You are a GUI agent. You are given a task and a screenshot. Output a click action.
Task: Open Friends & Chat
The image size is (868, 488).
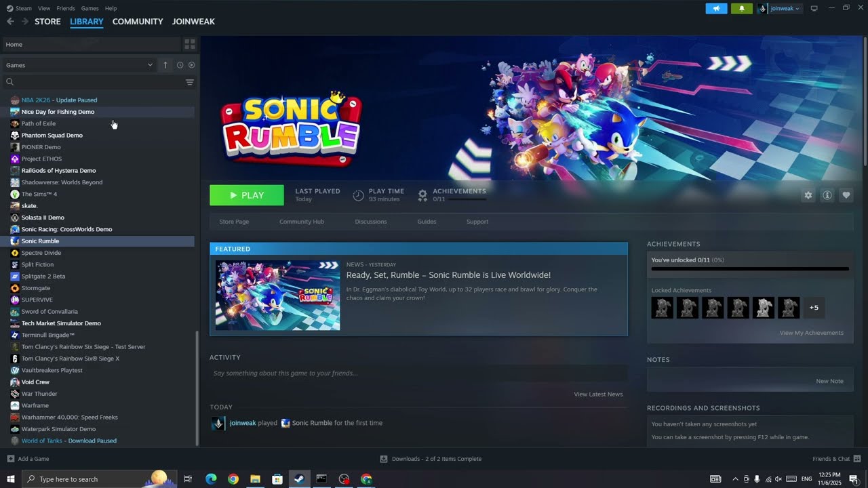pyautogui.click(x=836, y=459)
